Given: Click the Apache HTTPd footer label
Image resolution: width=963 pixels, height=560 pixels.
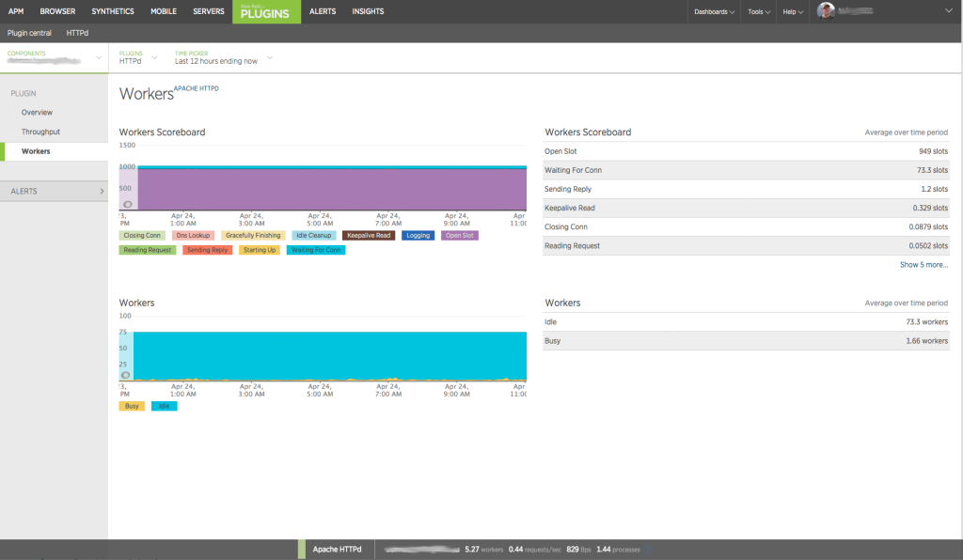Looking at the screenshot, I should (338, 550).
